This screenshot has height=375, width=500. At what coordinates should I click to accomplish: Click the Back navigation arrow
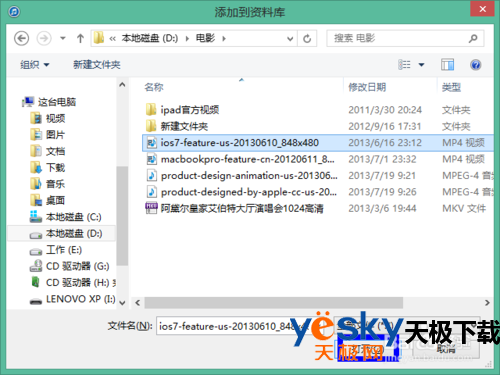pyautogui.click(x=22, y=39)
